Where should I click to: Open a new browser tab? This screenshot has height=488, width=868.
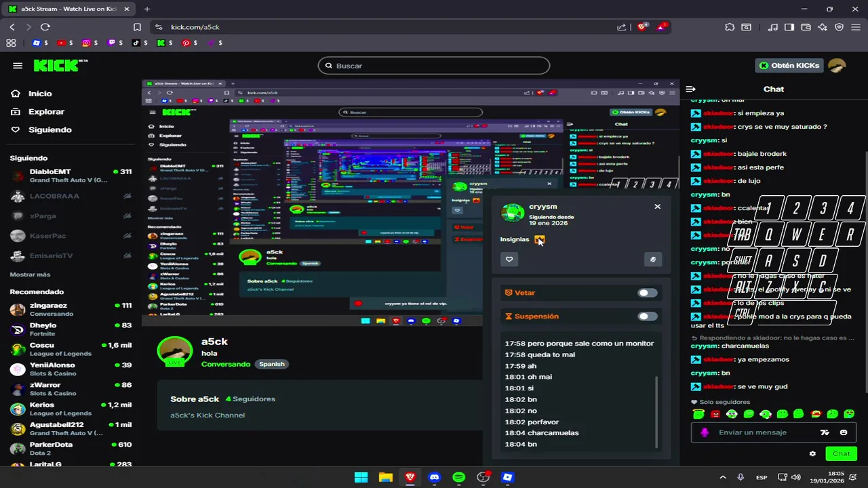[147, 9]
